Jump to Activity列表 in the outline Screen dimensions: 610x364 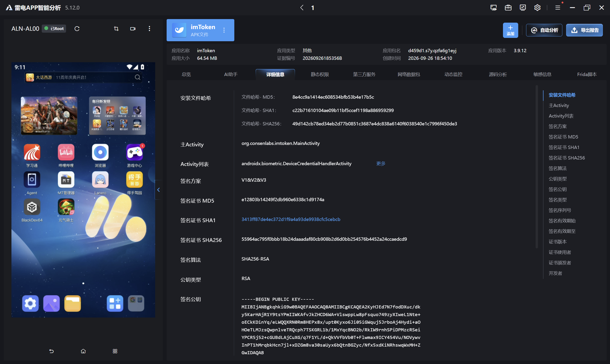pos(561,116)
